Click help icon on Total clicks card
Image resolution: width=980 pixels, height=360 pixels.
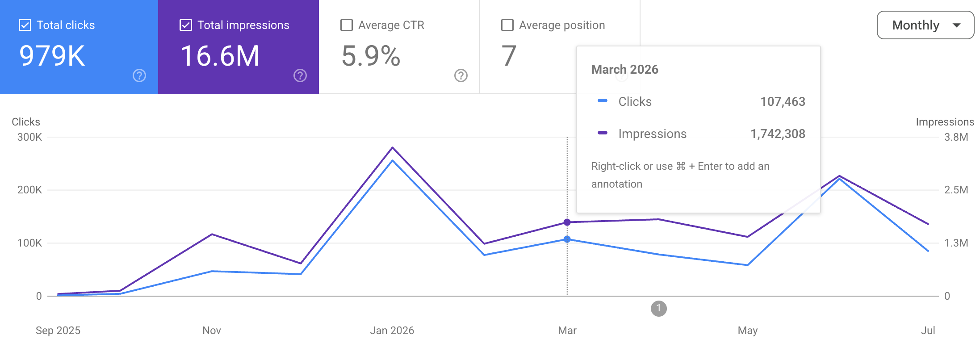click(x=139, y=75)
